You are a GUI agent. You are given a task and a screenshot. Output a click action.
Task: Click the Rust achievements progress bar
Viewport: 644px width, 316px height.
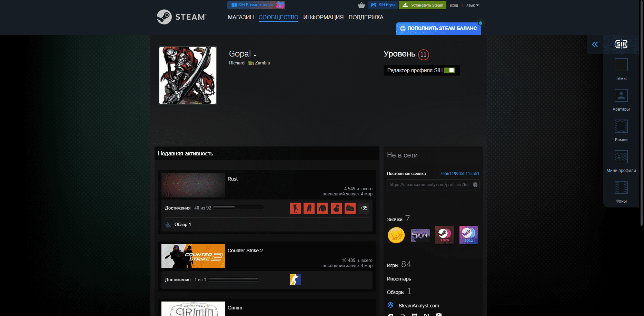click(x=238, y=207)
